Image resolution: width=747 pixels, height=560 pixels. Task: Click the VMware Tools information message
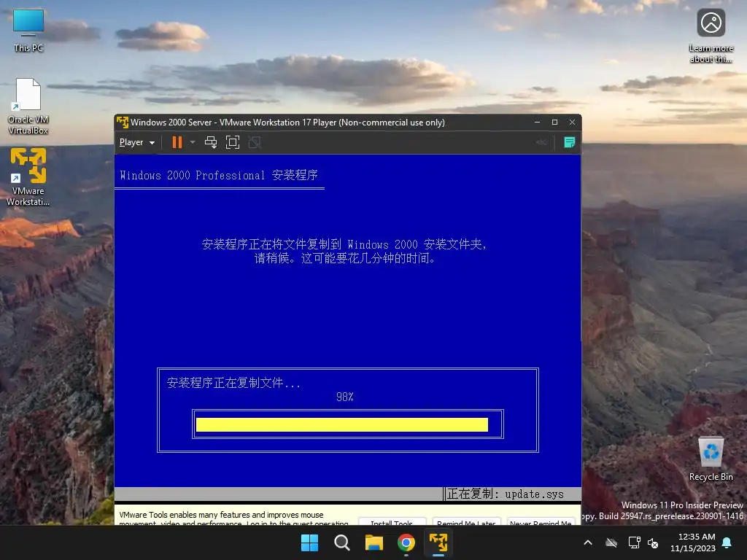(233, 518)
